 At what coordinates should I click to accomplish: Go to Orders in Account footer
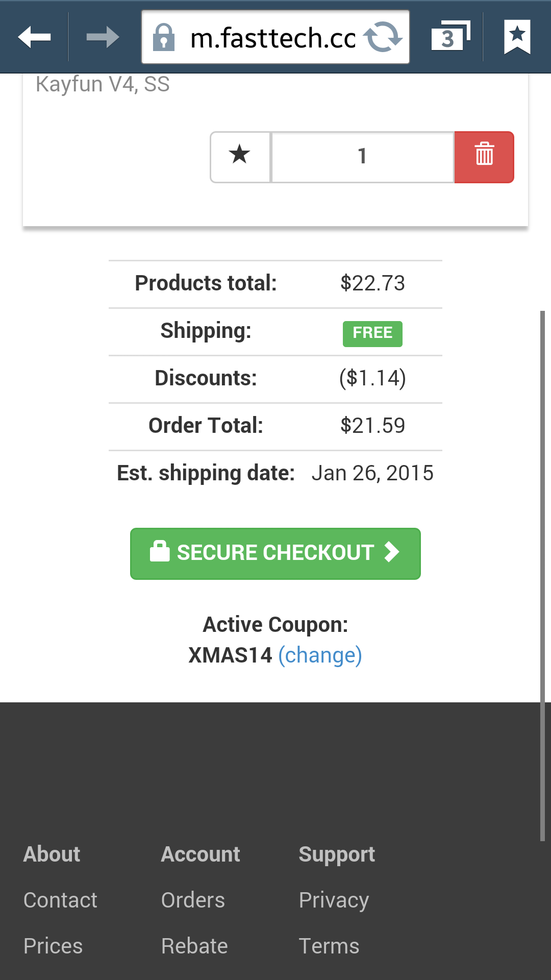193,900
